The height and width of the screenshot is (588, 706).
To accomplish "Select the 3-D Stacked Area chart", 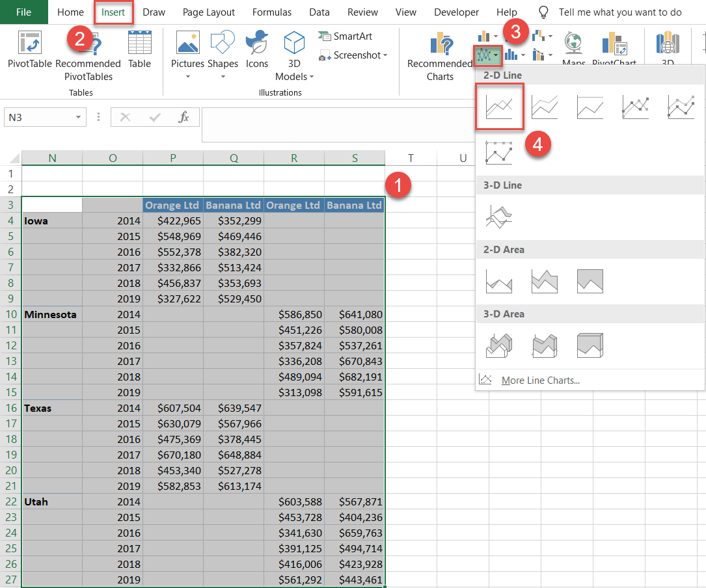I will coord(545,346).
